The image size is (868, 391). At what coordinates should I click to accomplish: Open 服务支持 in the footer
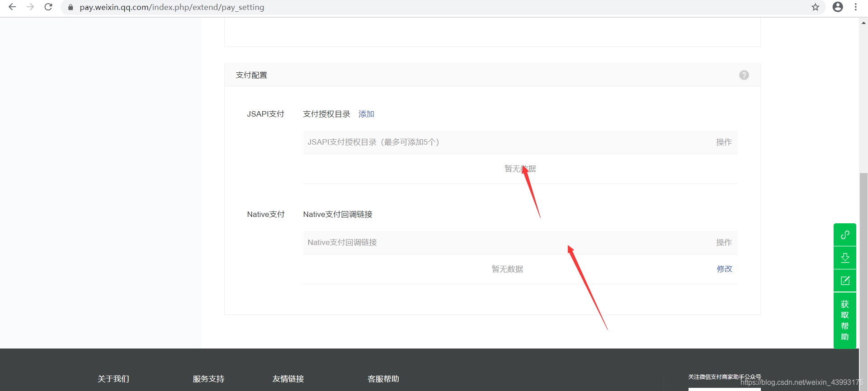pos(208,379)
